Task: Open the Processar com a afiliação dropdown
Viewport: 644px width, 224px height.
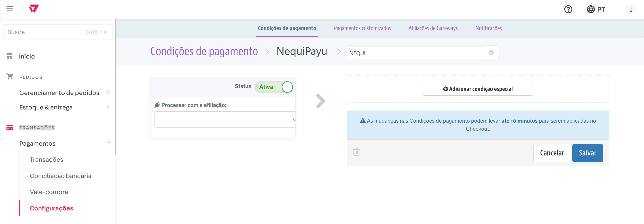Action: coord(225,120)
